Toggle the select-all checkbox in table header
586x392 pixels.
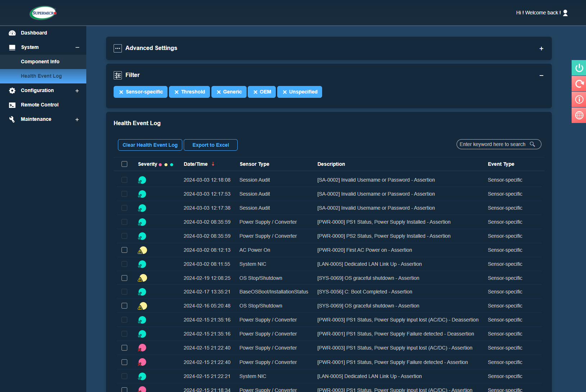pos(124,164)
